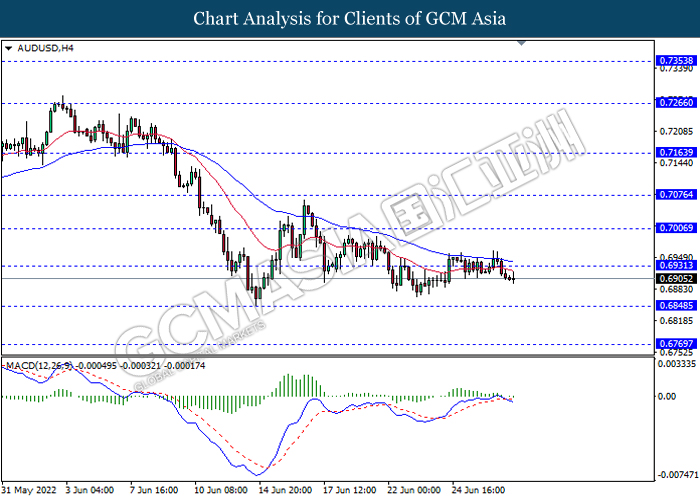The image size is (700, 500).
Task: Select the 0.68830 price axis value
Action: coord(676,289)
